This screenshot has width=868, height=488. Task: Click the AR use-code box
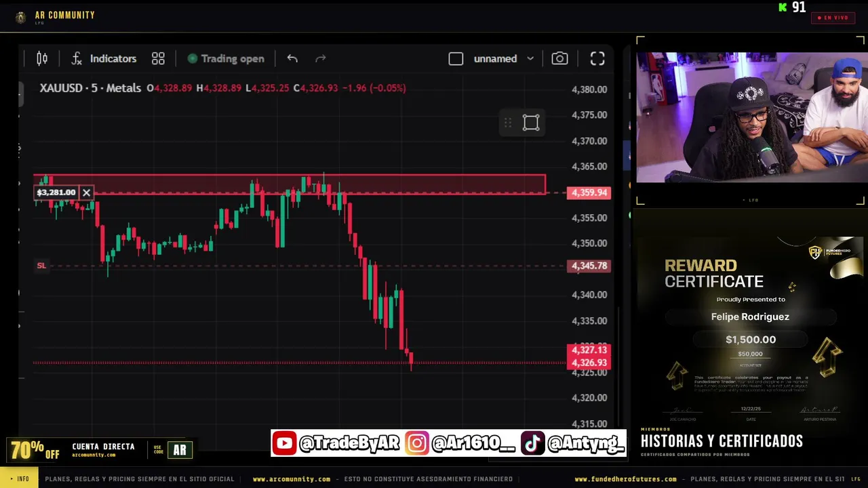[x=180, y=450]
